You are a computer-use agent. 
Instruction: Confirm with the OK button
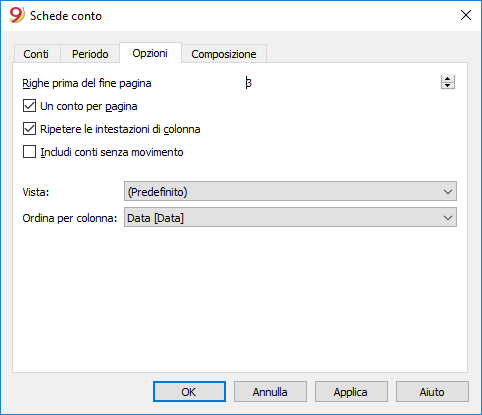(x=189, y=392)
